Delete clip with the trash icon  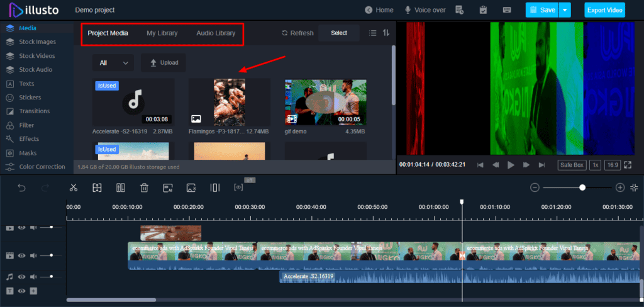coord(144,187)
